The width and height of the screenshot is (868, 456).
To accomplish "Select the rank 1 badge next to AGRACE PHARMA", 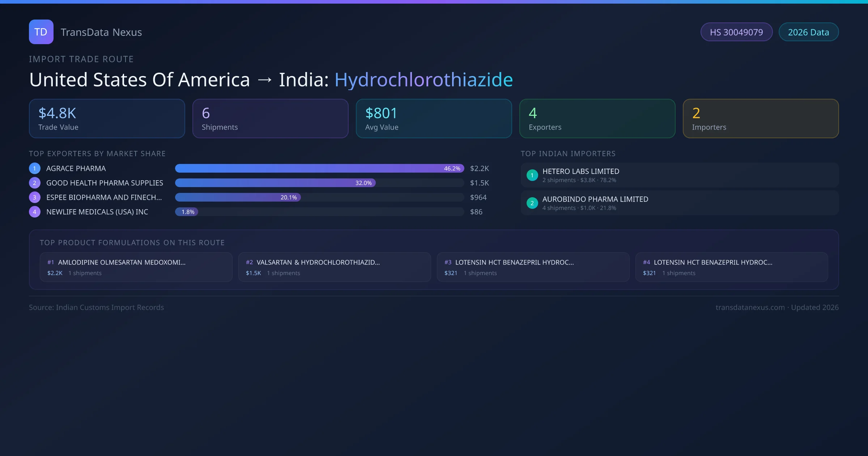I will (34, 168).
